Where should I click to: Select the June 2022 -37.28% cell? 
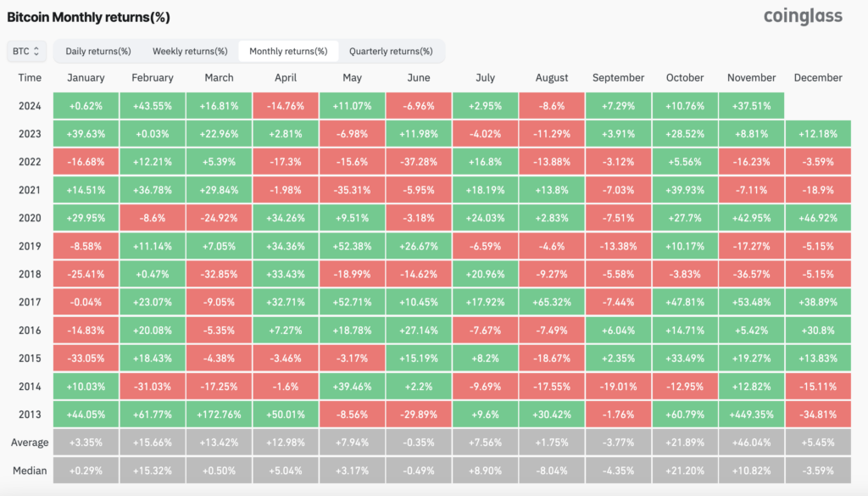point(419,162)
